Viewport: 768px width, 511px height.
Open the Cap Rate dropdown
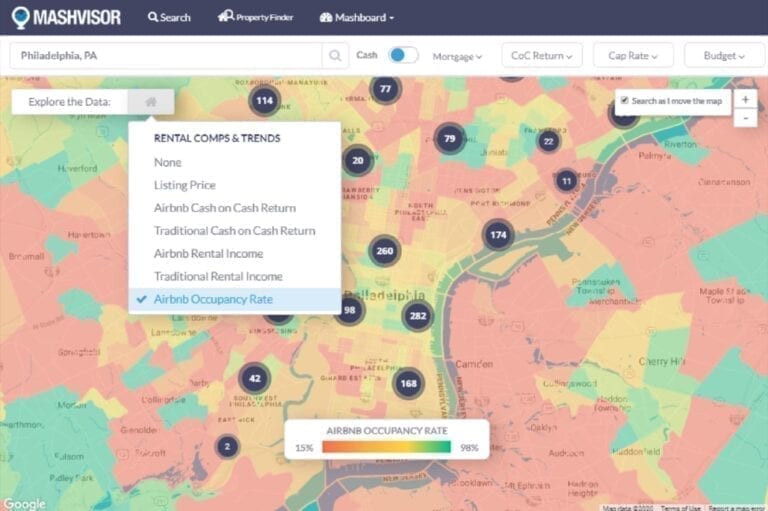pos(633,56)
